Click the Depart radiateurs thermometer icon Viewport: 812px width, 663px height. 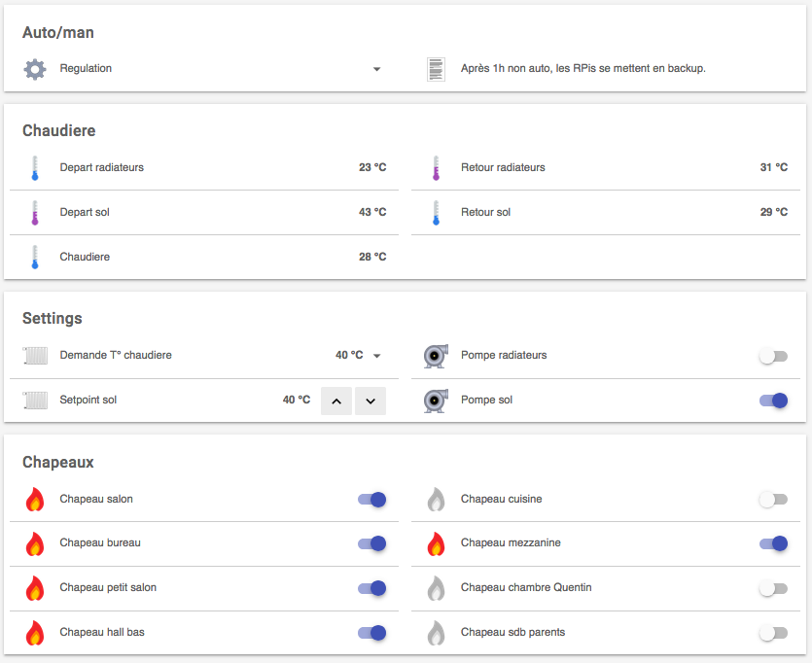[35, 167]
